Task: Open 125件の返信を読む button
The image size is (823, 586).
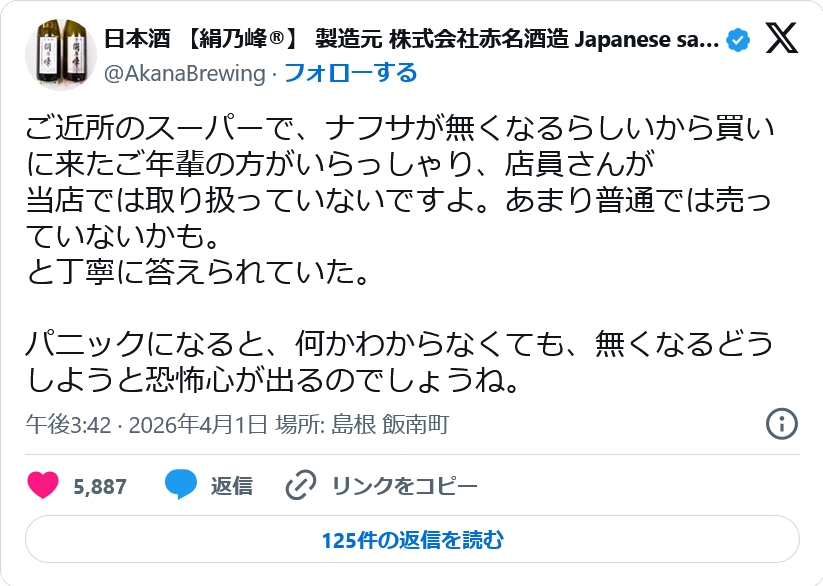Action: 412,541
